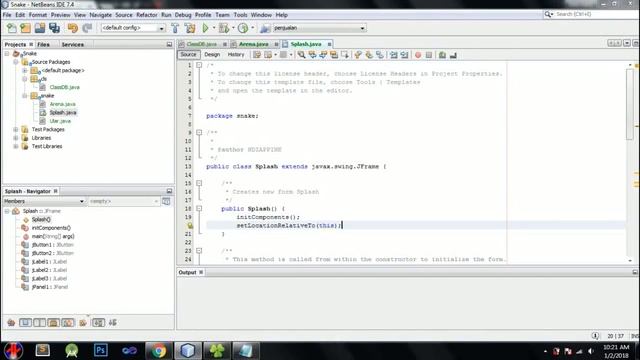
Task: Switch to Design view
Action: pos(212,55)
